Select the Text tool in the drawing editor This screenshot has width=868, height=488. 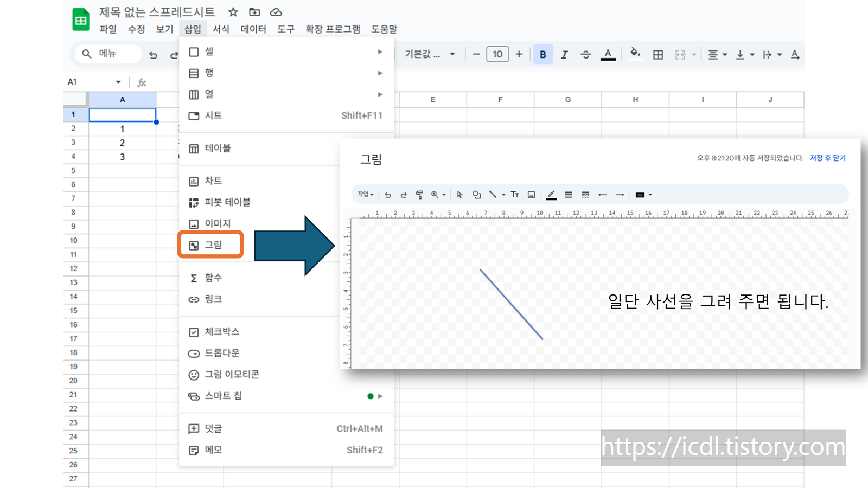pos(515,195)
